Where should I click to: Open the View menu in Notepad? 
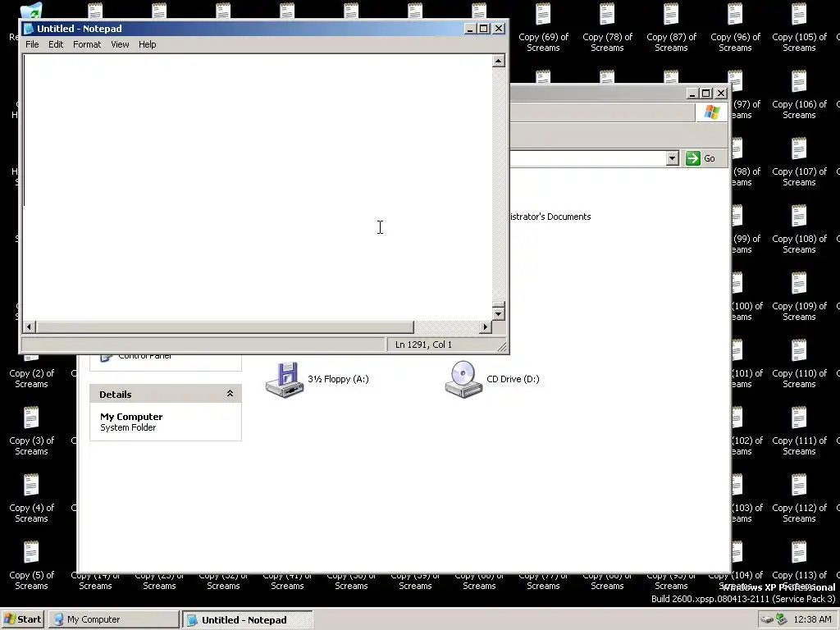(x=120, y=44)
